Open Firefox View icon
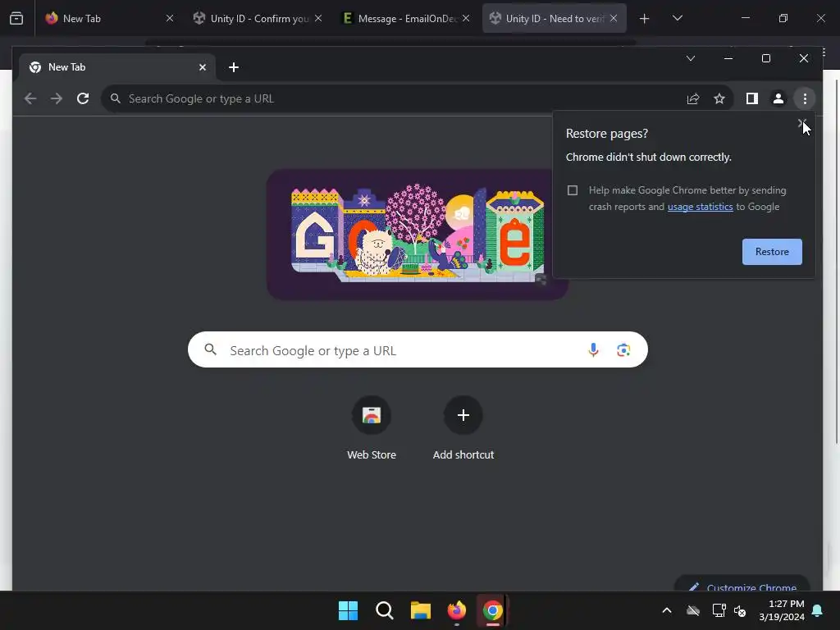 [x=16, y=19]
